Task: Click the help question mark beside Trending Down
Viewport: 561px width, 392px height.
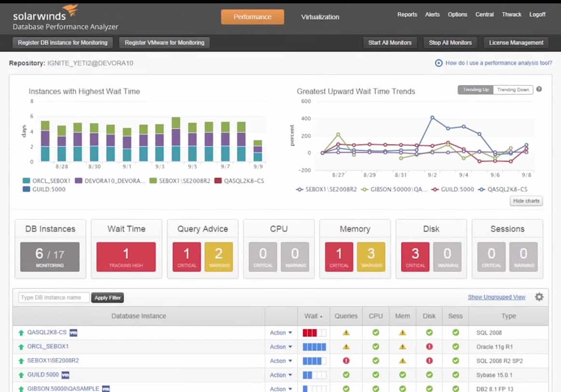Action: pos(539,89)
